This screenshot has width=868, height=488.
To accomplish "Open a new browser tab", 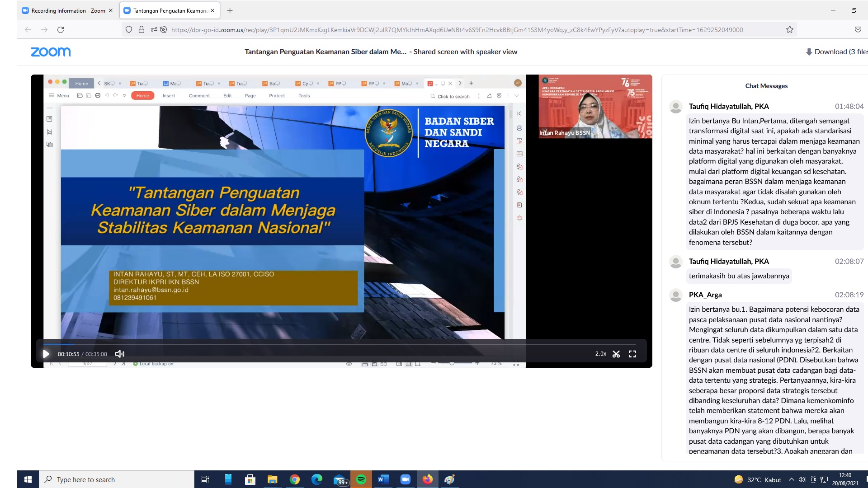I will tap(230, 10).
